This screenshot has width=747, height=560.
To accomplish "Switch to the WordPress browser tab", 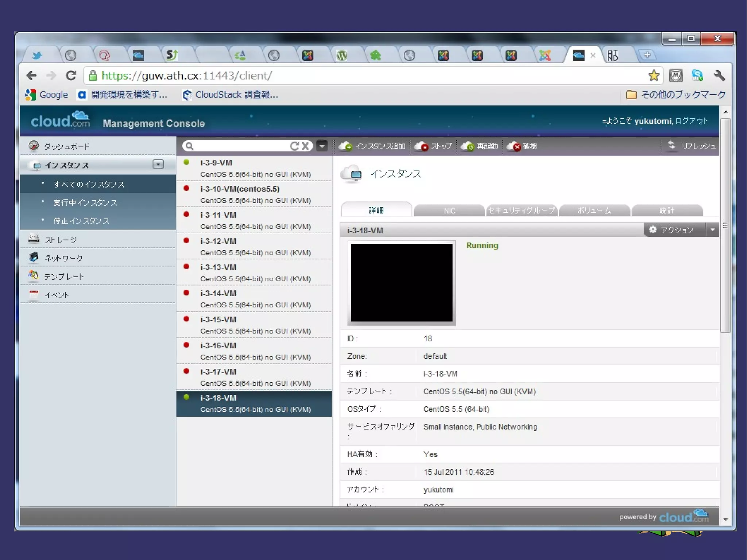I will 342,55.
